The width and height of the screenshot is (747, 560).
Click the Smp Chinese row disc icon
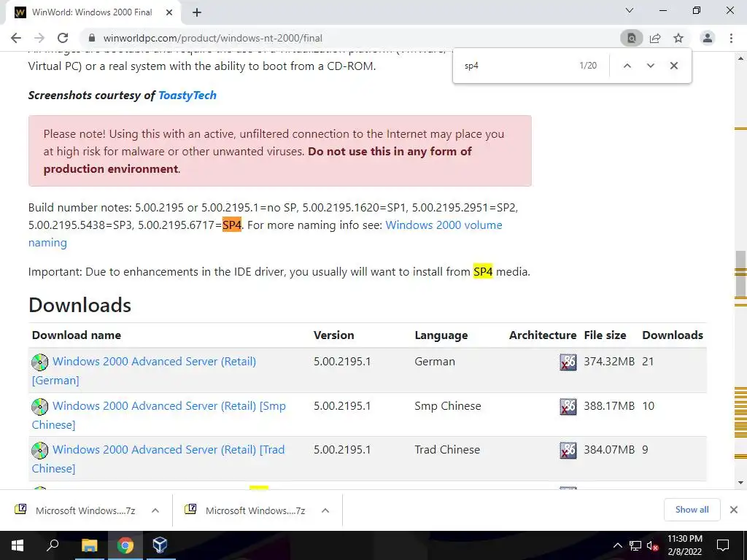[40, 406]
